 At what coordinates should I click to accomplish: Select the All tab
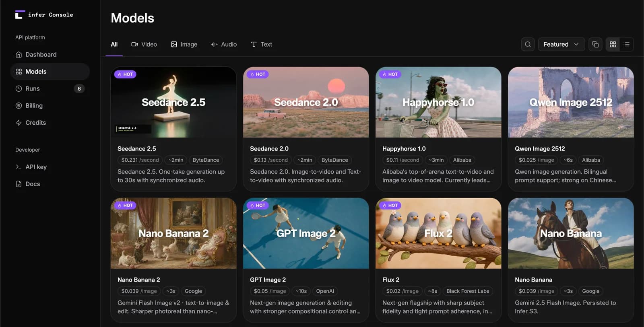(114, 44)
